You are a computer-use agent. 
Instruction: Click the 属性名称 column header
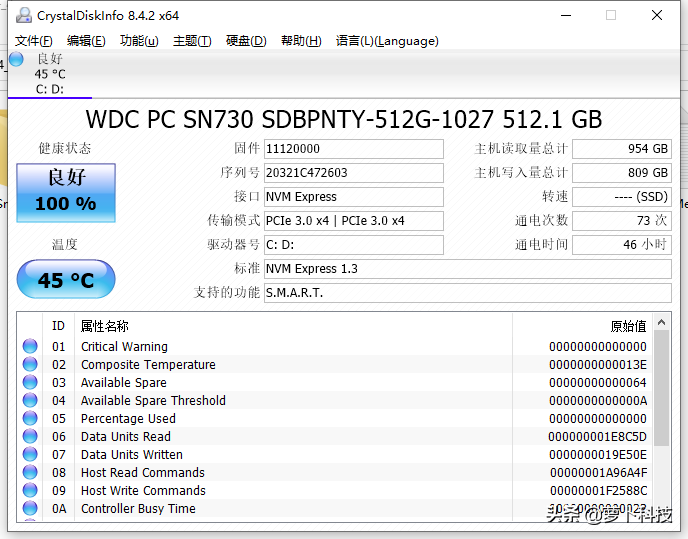(293, 326)
